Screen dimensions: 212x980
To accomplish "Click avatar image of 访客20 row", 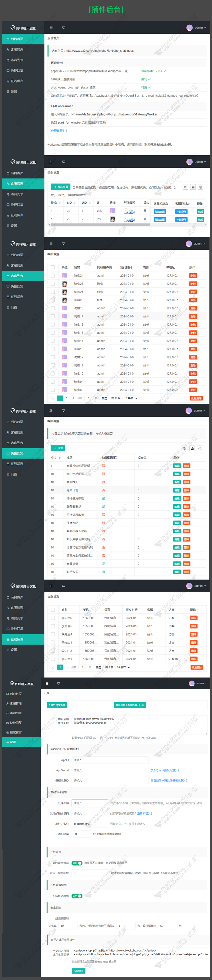I will [x=65, y=300].
